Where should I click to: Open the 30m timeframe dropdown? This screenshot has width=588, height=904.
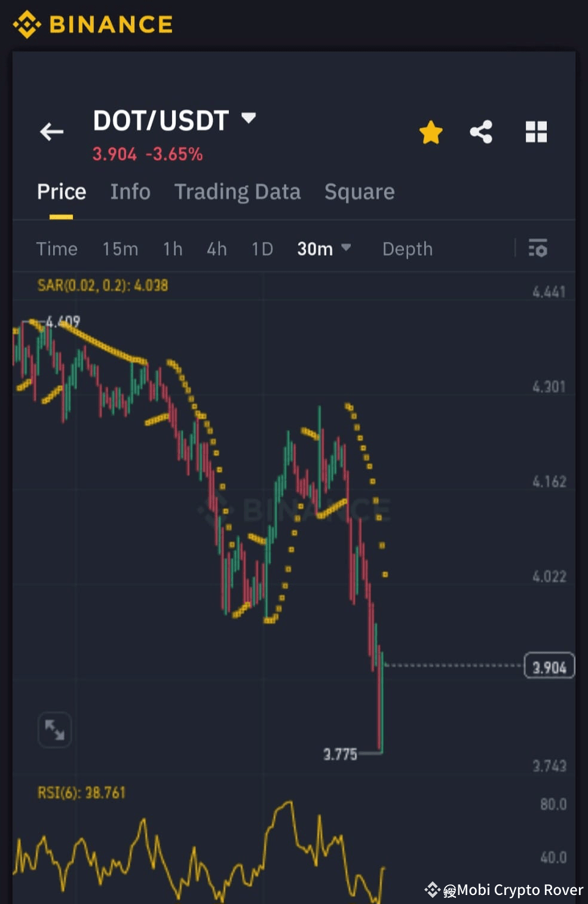(x=323, y=249)
